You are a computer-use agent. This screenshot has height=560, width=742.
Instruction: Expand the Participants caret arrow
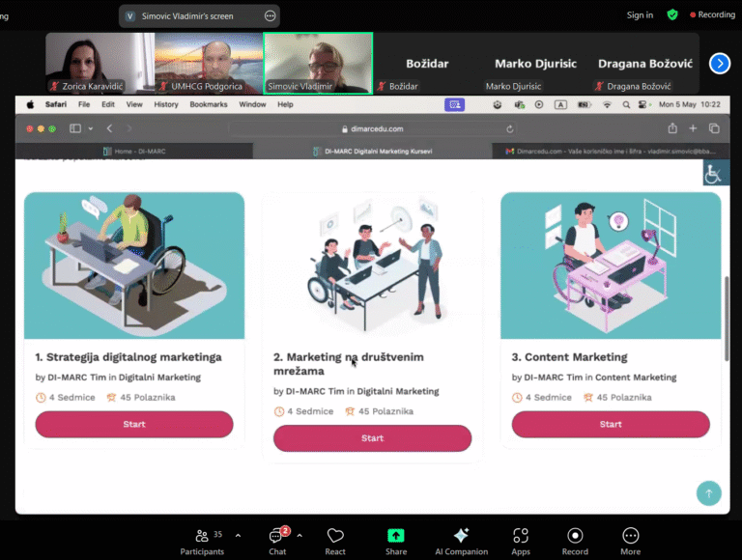238,535
